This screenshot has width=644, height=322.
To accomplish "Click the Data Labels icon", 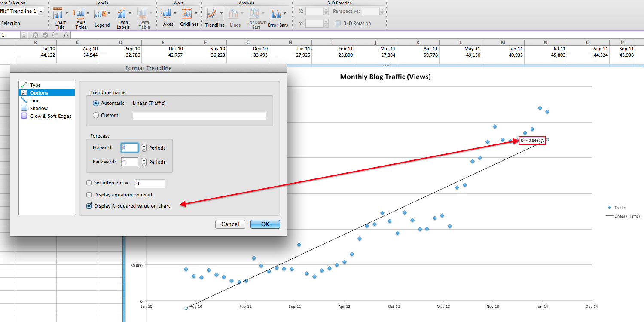I will [x=122, y=14].
